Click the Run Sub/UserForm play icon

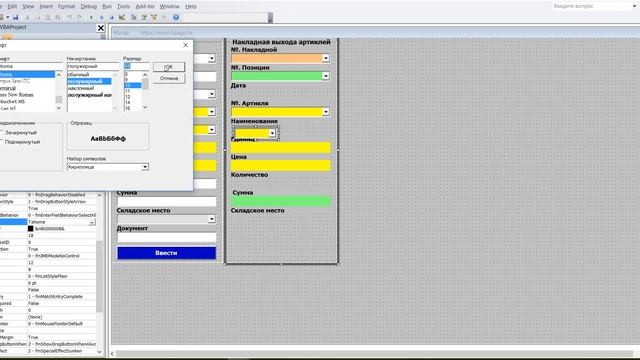coord(91,18)
